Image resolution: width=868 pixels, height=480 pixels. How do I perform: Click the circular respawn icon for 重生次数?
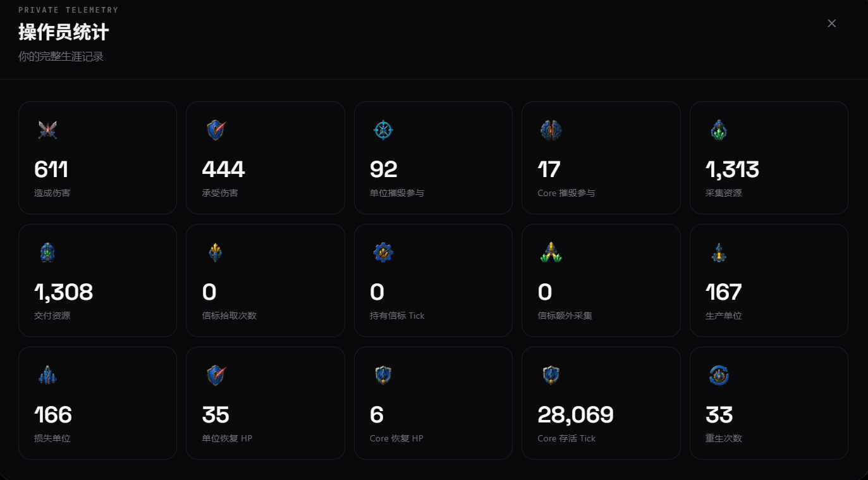click(x=719, y=376)
